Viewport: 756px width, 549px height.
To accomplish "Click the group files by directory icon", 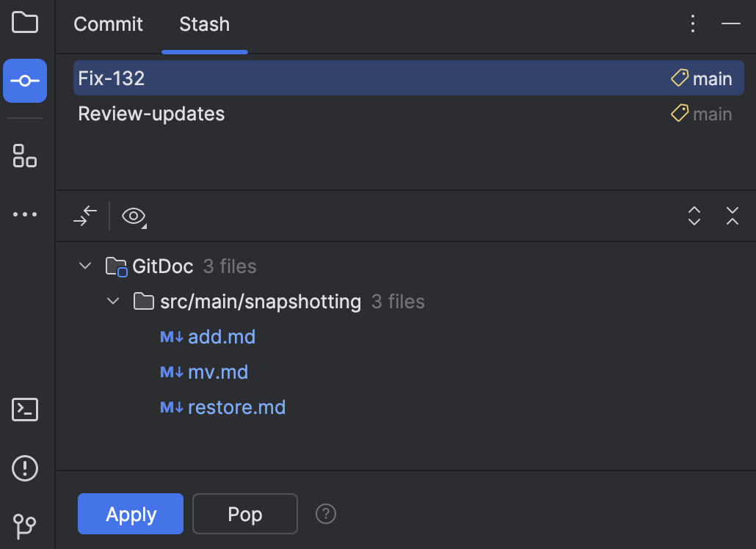I will pos(84,216).
